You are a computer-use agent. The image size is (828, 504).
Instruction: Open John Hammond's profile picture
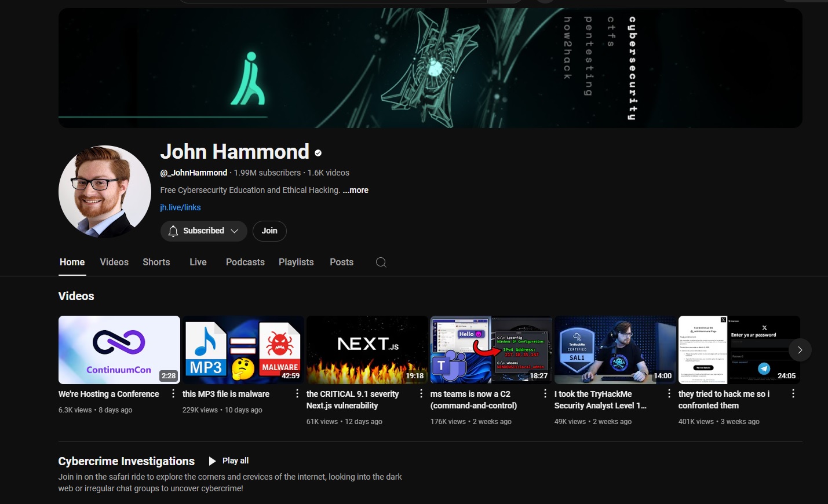point(105,192)
